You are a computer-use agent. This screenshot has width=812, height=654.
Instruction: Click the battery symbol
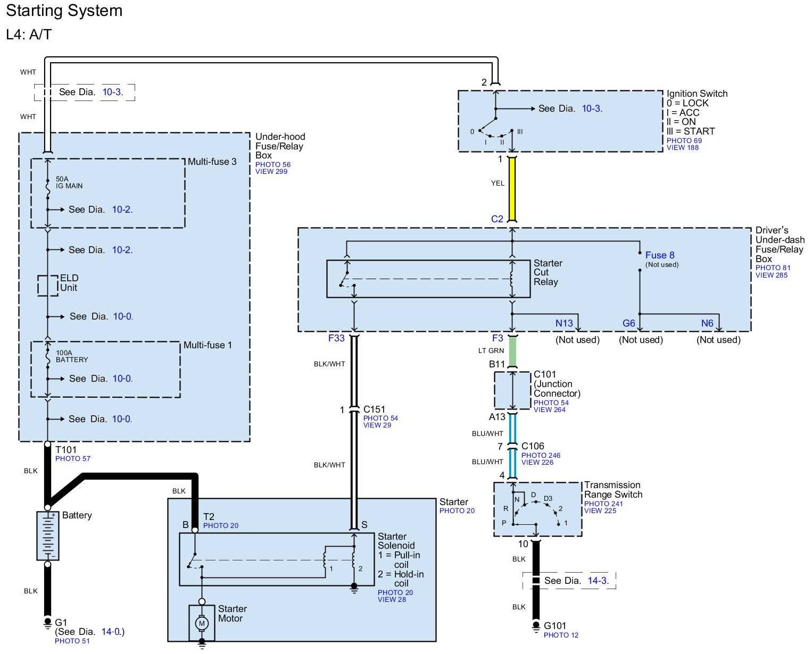coord(47,535)
